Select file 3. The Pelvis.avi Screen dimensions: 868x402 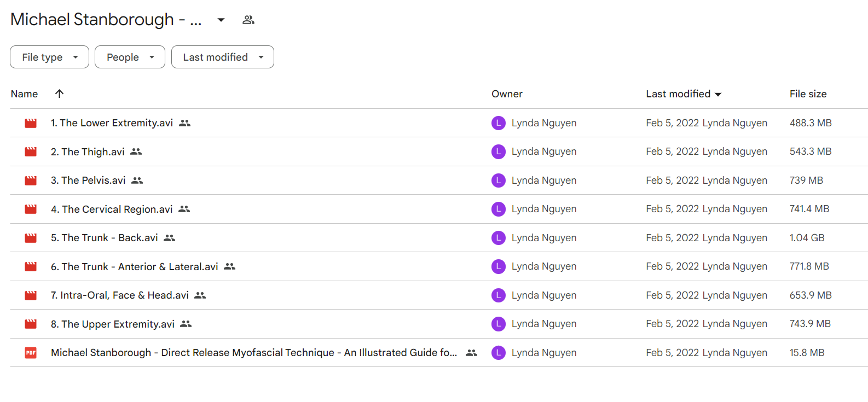[88, 180]
